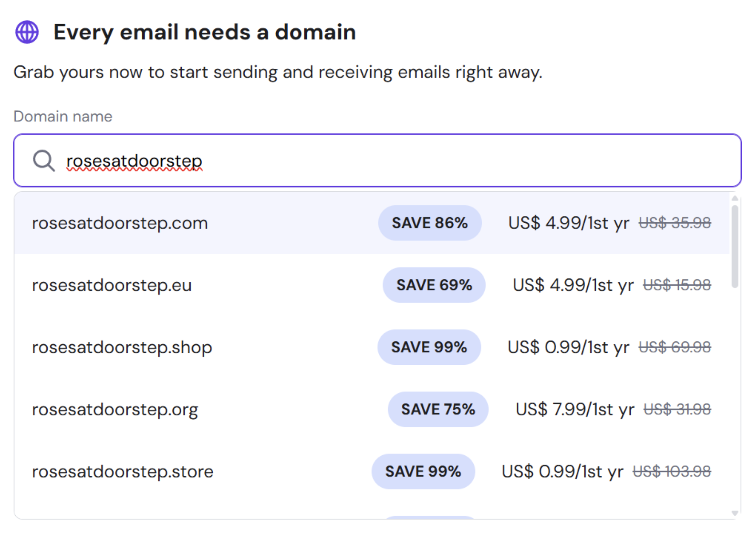Click the struck-through US$ 103.98 price
Image resolution: width=756 pixels, height=536 pixels.
click(x=672, y=472)
